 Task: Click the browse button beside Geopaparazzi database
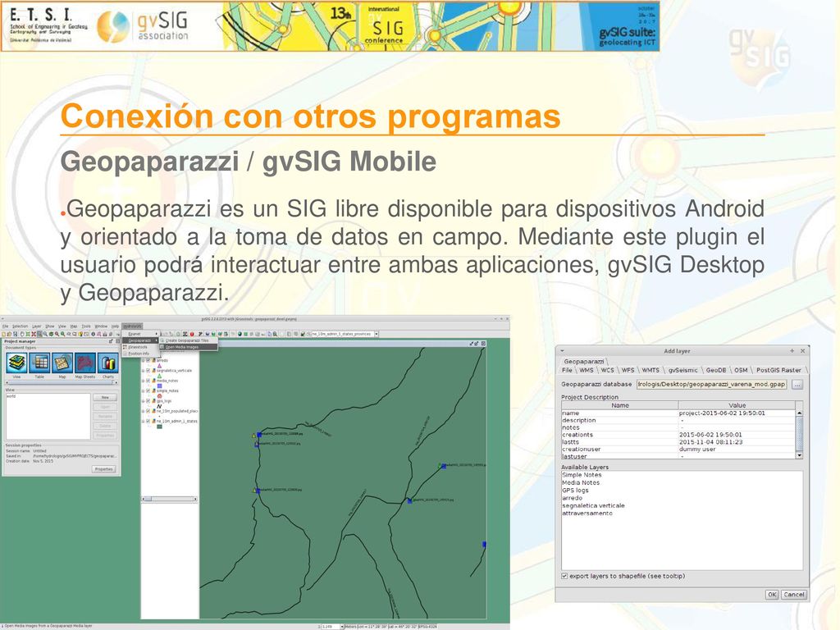point(797,385)
